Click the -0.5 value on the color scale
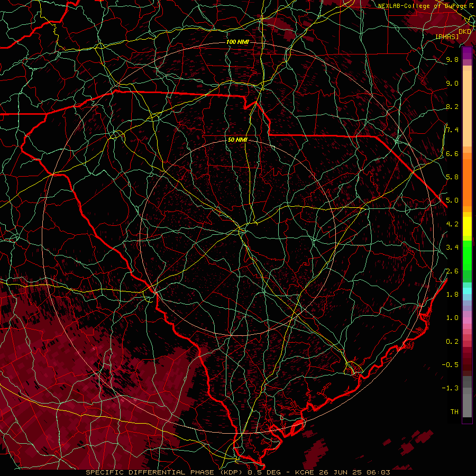This screenshot has width=476, height=476. pyautogui.click(x=450, y=365)
